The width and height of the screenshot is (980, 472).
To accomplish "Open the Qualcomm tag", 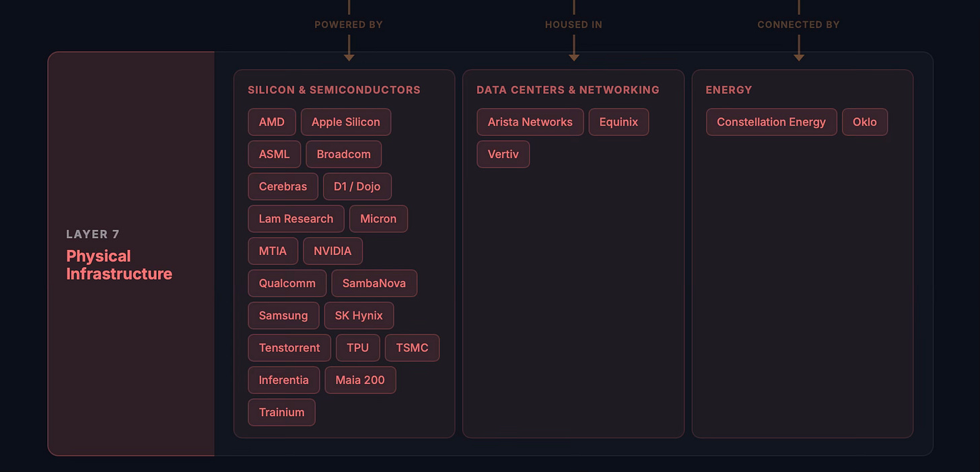I will (x=287, y=283).
